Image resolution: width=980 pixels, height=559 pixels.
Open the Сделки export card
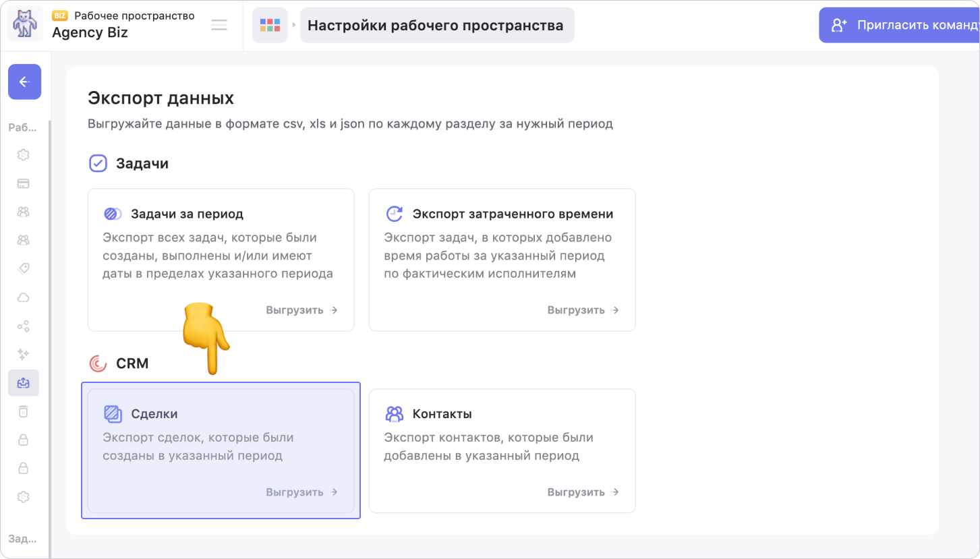[x=221, y=450]
